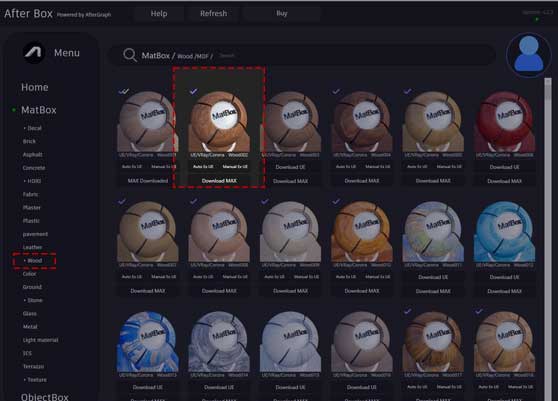Viewport: 558px width, 401px height.
Task: Click the Refresh menu item
Action: coord(213,14)
